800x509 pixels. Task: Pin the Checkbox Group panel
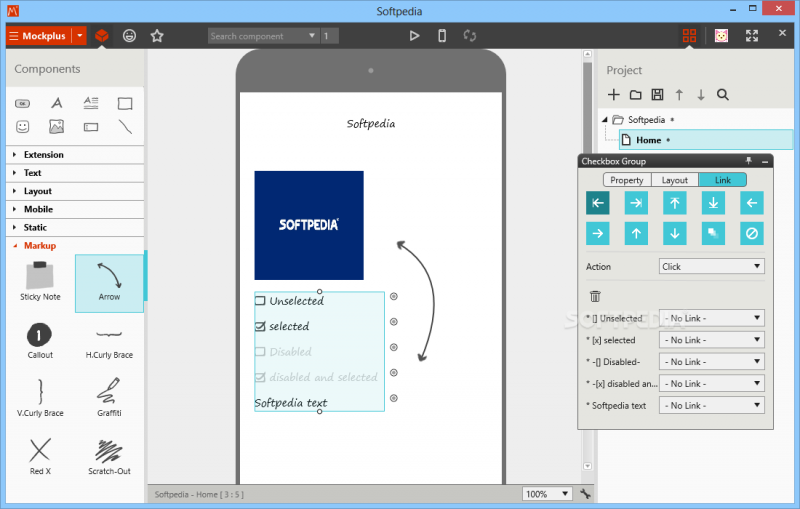tap(748, 161)
